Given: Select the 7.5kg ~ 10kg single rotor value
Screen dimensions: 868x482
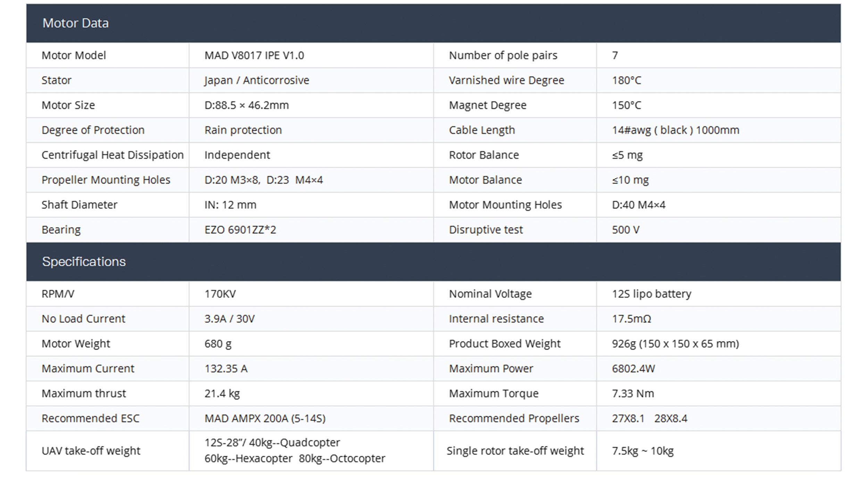Looking at the screenshot, I should [x=642, y=451].
